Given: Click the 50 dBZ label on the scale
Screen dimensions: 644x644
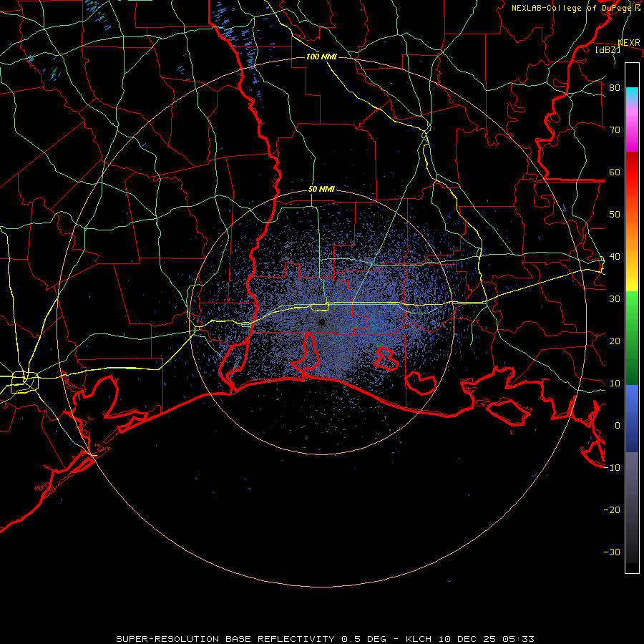Looking at the screenshot, I should (615, 215).
